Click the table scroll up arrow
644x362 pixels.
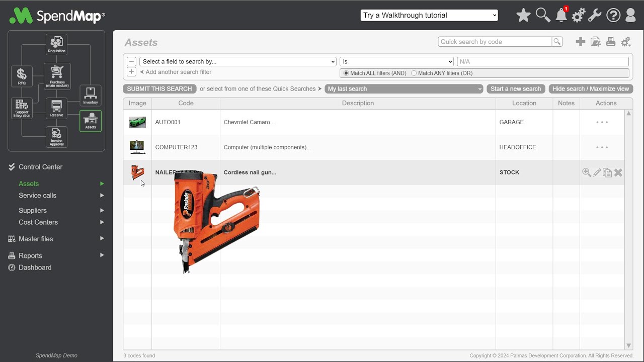(628, 114)
